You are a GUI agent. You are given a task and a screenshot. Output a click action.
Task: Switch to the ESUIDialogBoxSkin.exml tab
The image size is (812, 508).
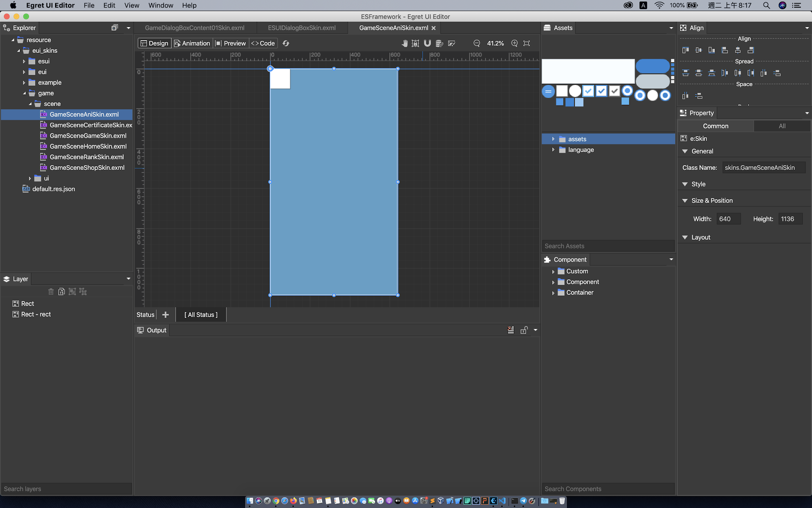pos(302,28)
